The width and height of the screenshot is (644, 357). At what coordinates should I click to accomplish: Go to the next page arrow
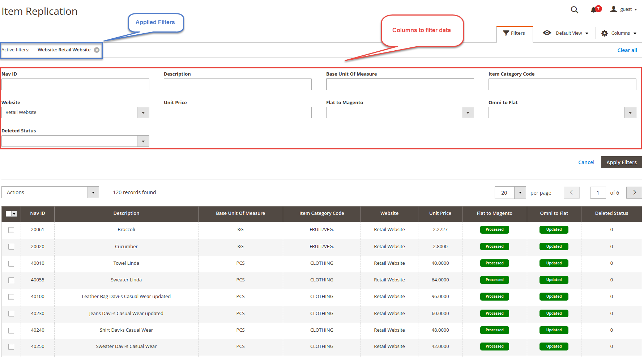point(634,192)
